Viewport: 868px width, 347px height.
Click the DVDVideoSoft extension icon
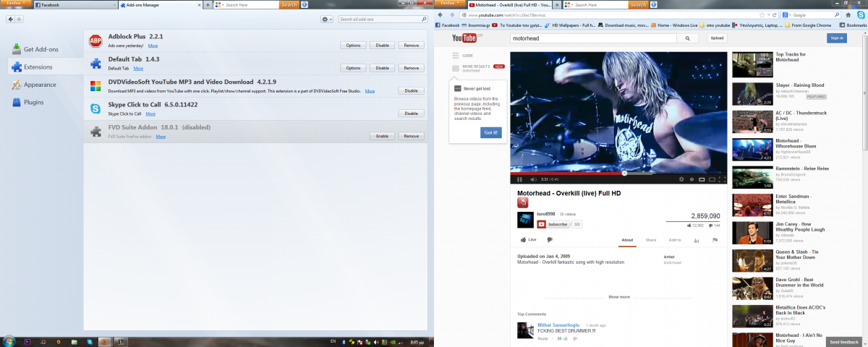tap(95, 86)
